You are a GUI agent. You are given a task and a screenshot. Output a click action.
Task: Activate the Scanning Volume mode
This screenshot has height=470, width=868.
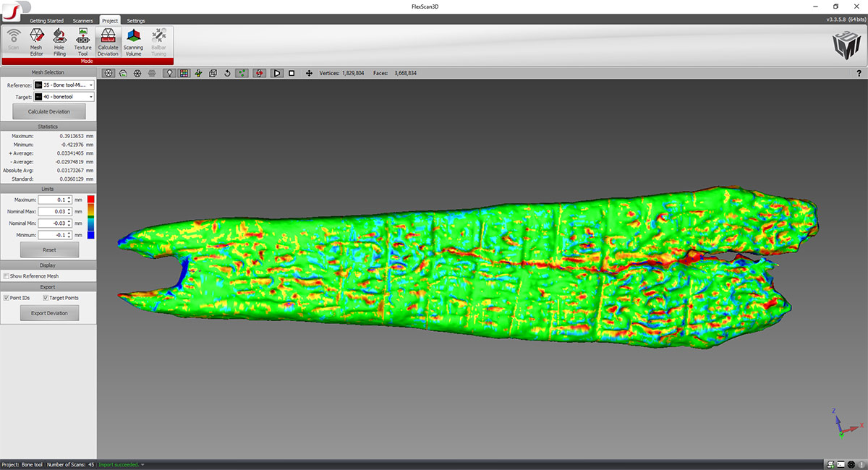(134, 40)
